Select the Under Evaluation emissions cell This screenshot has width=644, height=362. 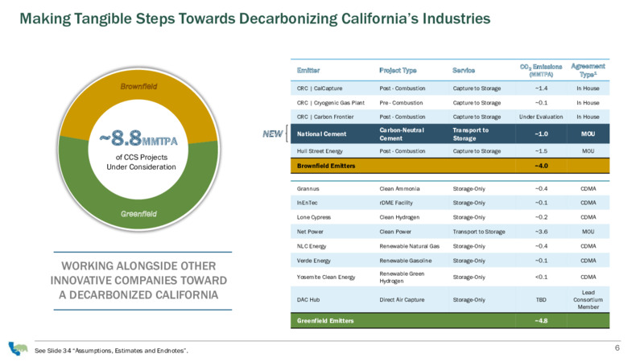pyautogui.click(x=541, y=117)
